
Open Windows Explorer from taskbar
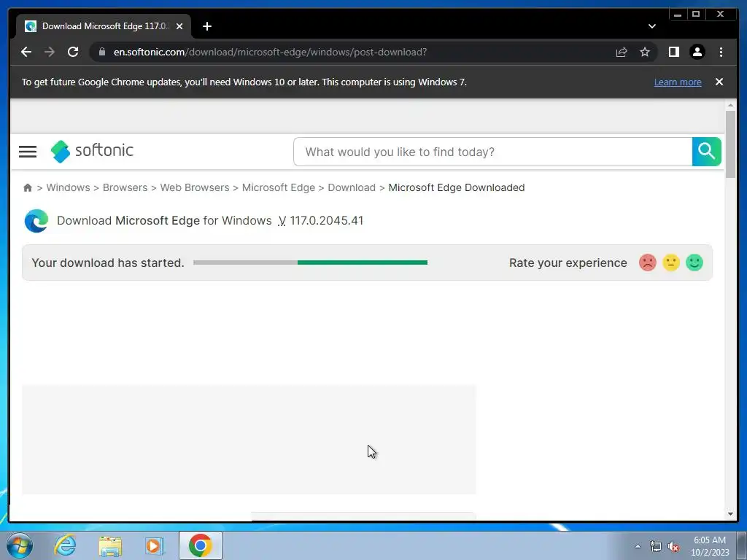110,546
